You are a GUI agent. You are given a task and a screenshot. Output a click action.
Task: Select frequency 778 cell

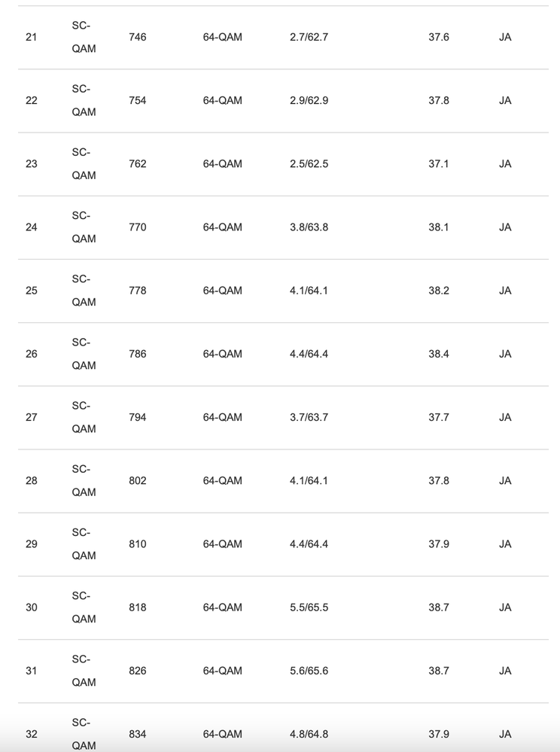[138, 290]
